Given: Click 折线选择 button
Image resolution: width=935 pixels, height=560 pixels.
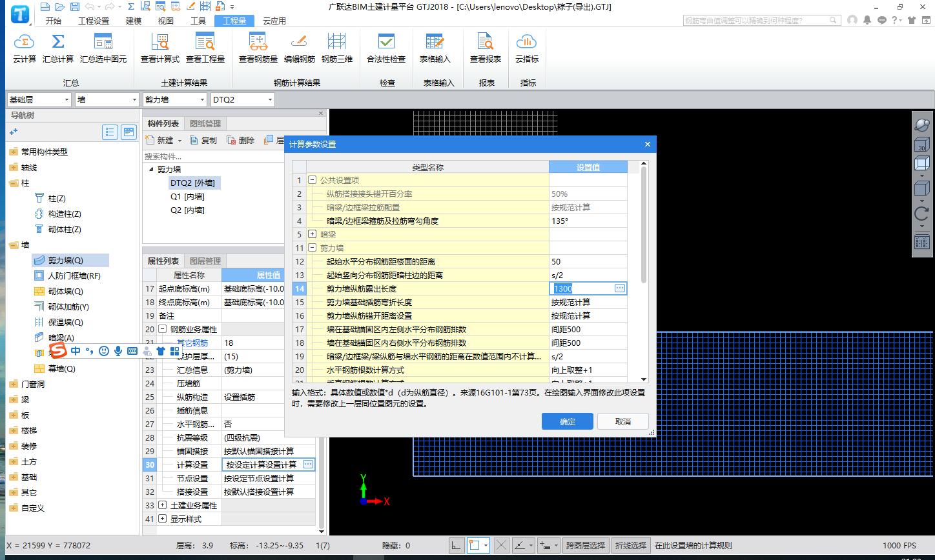Looking at the screenshot, I should click(631, 545).
